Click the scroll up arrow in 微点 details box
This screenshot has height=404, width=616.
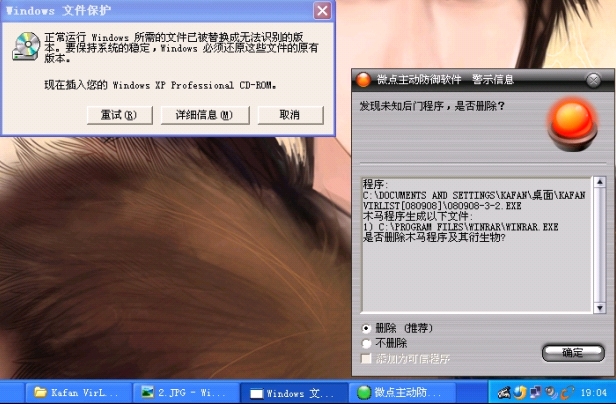point(599,182)
